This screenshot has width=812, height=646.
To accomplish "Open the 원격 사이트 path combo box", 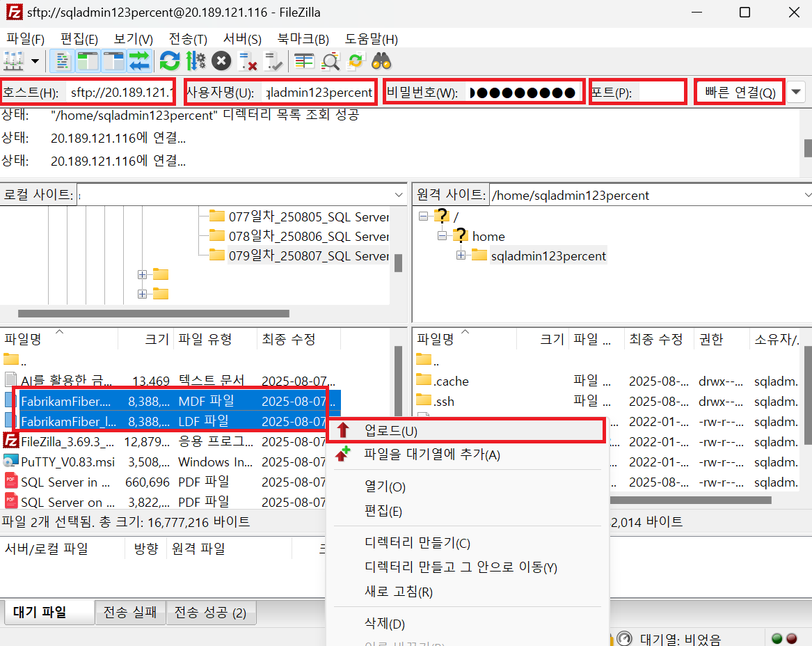I will (x=651, y=196).
